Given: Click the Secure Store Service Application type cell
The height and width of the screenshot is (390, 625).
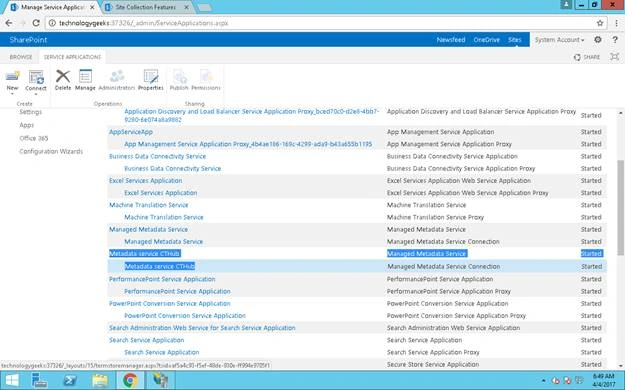Looking at the screenshot, I should pyautogui.click(x=433, y=364).
